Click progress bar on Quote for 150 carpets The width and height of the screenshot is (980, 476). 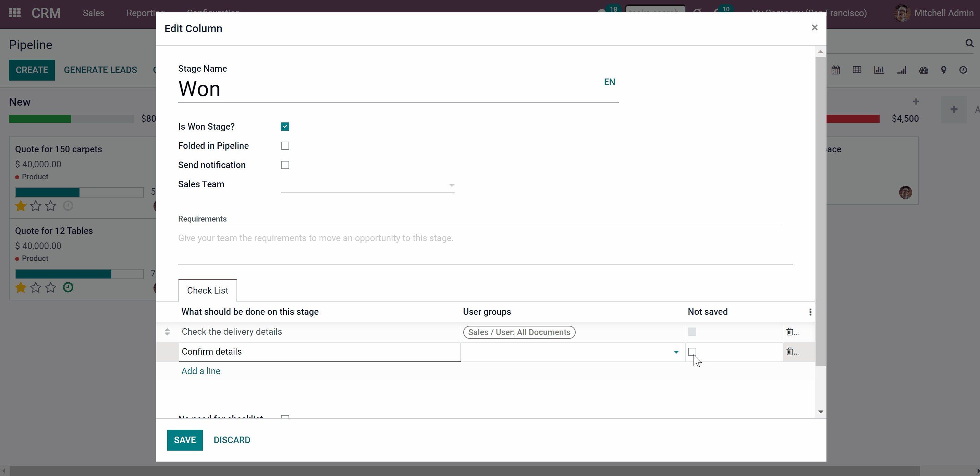click(x=79, y=192)
